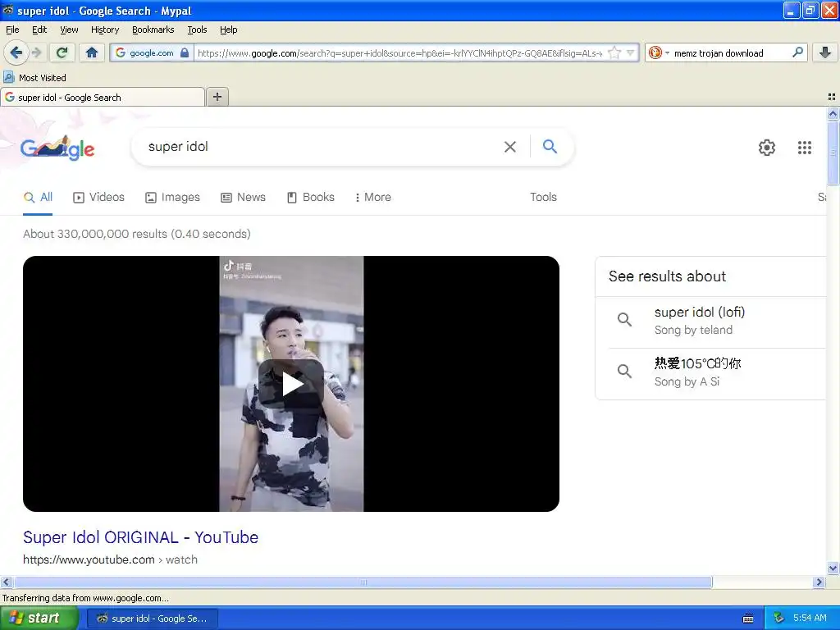
Task: Click the Google doodle logo
Action: (x=57, y=148)
